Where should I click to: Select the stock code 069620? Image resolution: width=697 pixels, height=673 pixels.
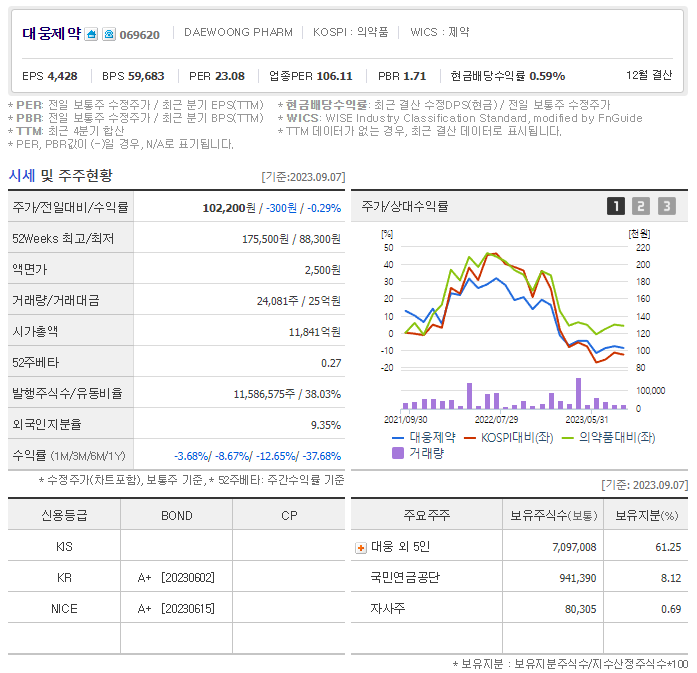coord(140,35)
